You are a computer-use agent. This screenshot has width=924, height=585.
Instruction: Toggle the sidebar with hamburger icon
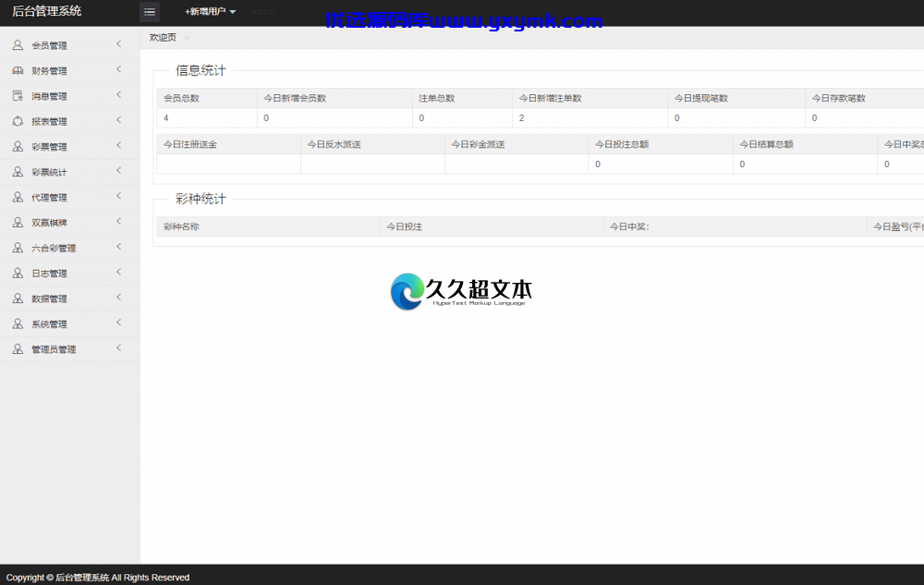[149, 12]
